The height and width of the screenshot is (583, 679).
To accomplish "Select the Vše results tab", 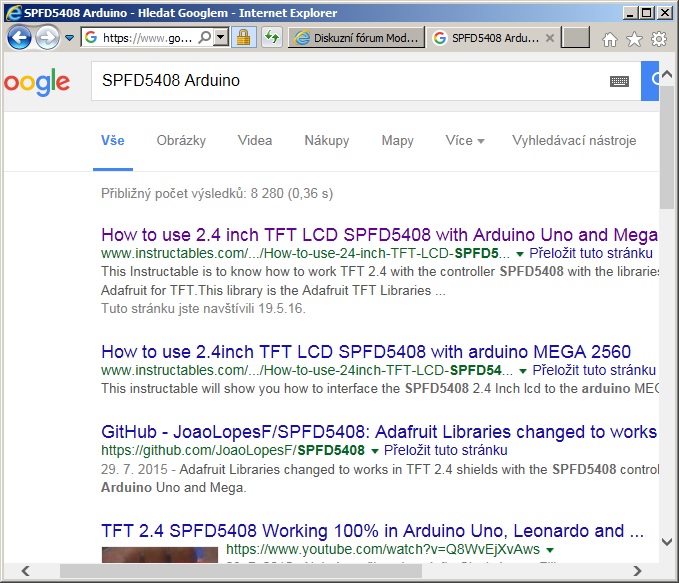I will tap(113, 140).
